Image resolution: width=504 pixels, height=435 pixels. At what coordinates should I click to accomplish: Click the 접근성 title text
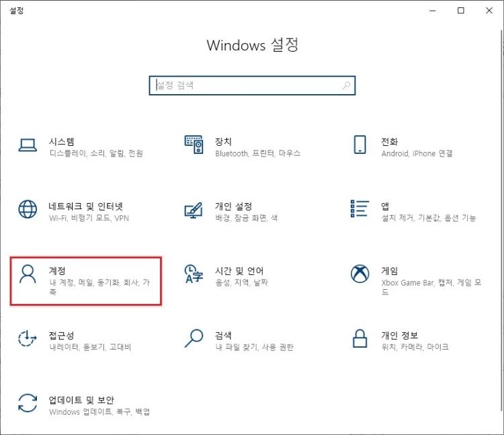(61, 335)
